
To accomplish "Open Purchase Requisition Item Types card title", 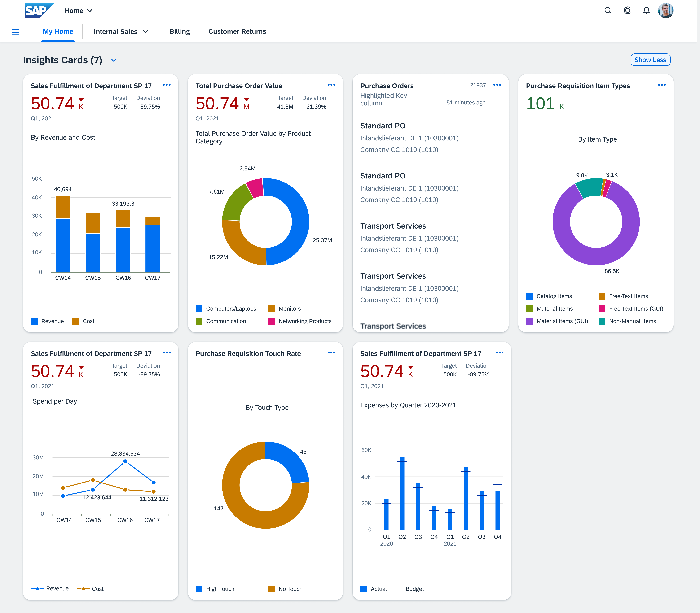I will 578,86.
